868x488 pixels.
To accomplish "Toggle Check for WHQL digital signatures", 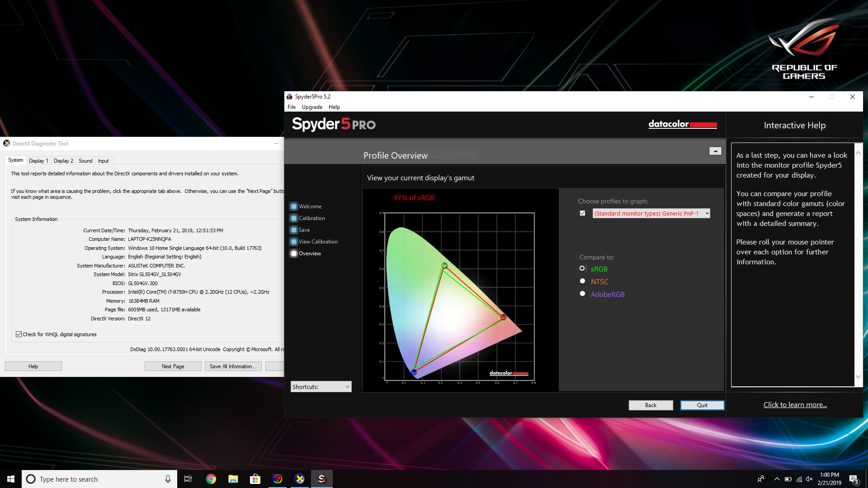I will coord(19,334).
